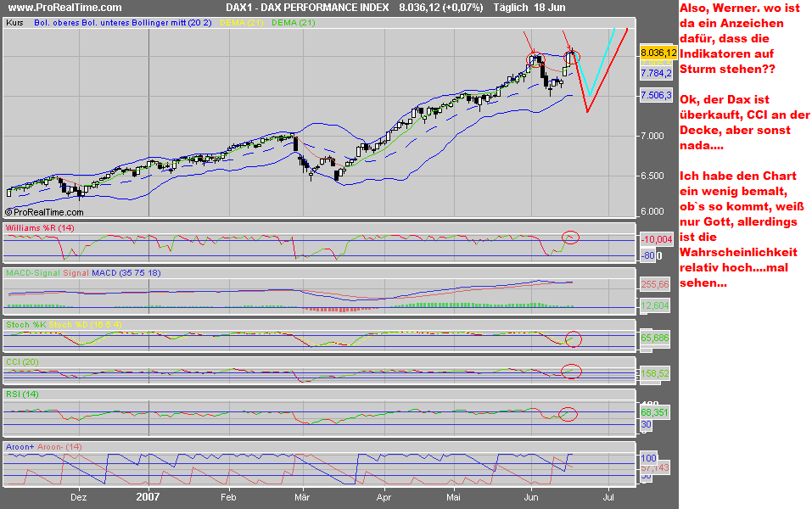Click the 7.784,2 Bollinger value tag
Screen dimensions: 812x509
(x=656, y=73)
